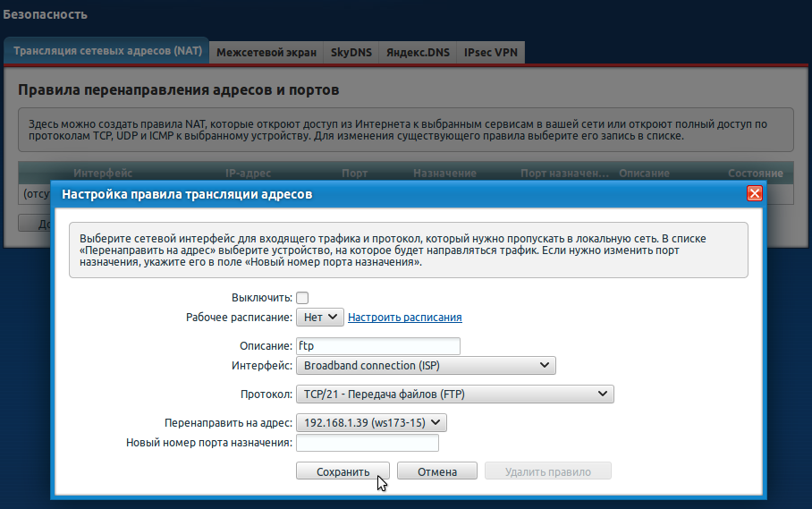The image size is (812, 509).
Task: Click the Удалить правило button
Action: click(x=548, y=471)
